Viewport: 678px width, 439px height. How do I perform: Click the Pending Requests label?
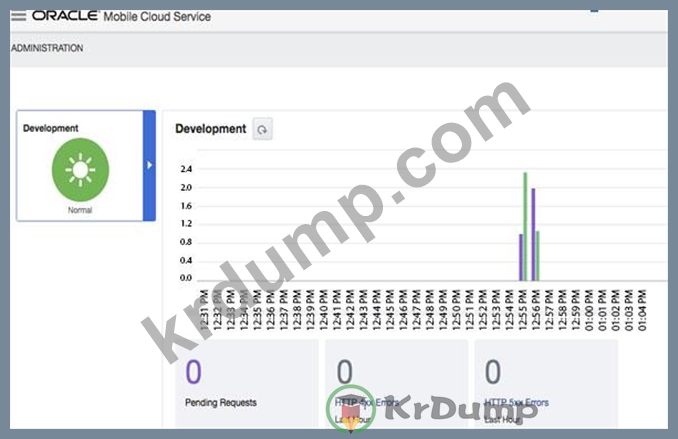coord(221,403)
